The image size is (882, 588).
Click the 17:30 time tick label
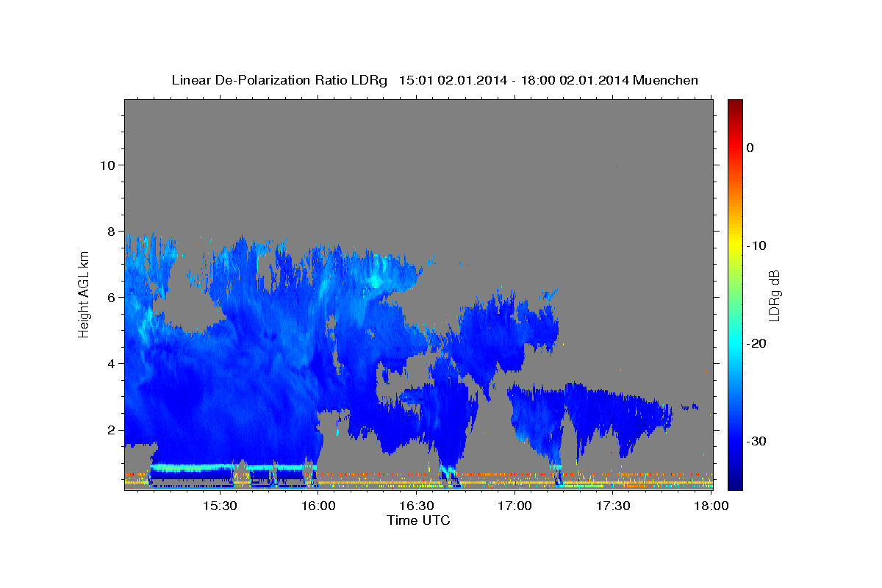pos(613,506)
